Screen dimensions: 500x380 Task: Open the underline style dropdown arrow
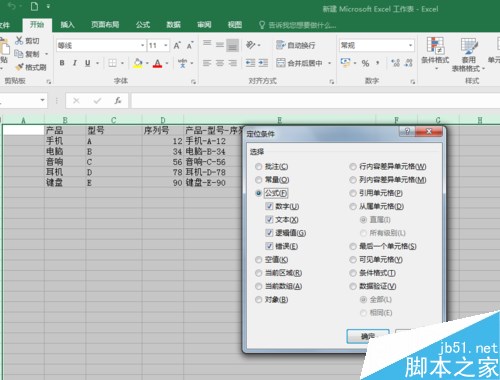click(97, 63)
